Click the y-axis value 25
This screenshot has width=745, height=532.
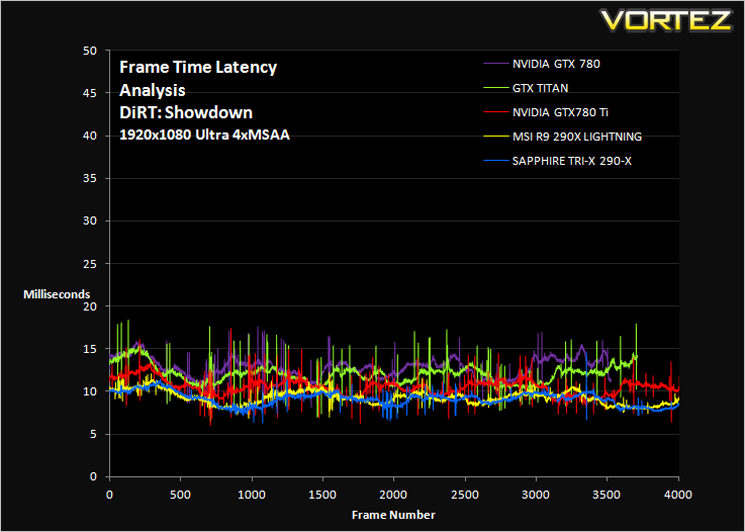point(90,264)
